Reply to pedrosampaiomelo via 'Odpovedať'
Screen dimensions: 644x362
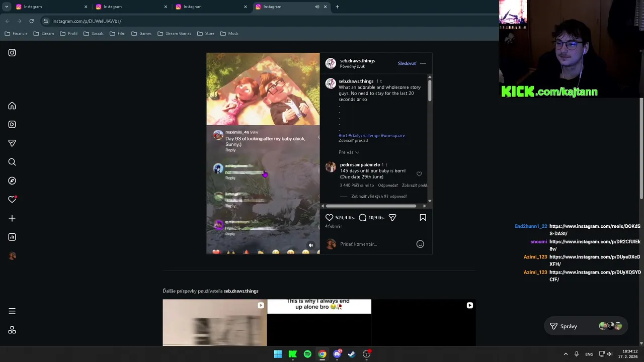(388, 186)
